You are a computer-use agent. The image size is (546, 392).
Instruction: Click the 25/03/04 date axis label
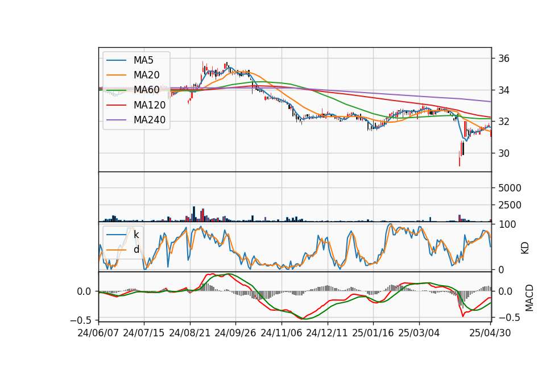coord(419,333)
